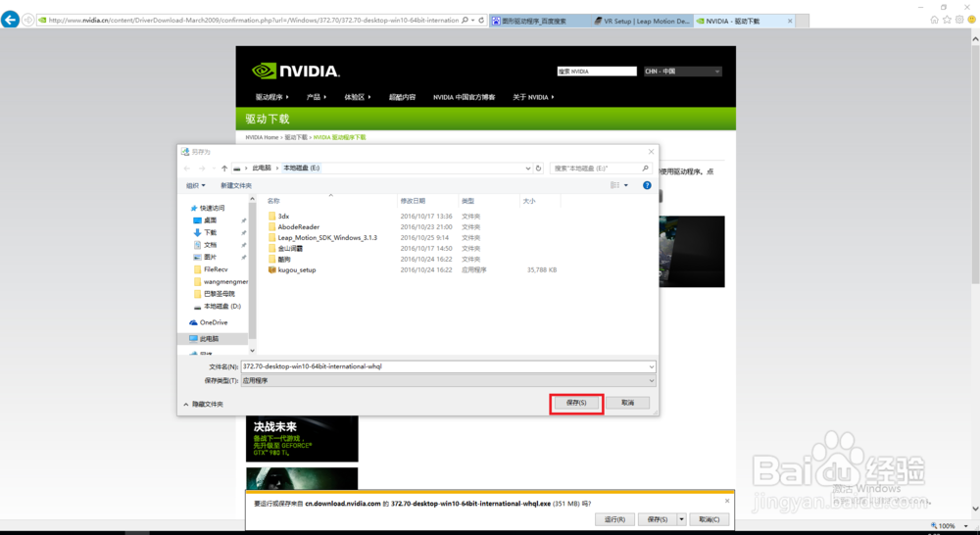Open IE favorites star icon
Viewport: 980px width, 535px height.
click(x=947, y=20)
